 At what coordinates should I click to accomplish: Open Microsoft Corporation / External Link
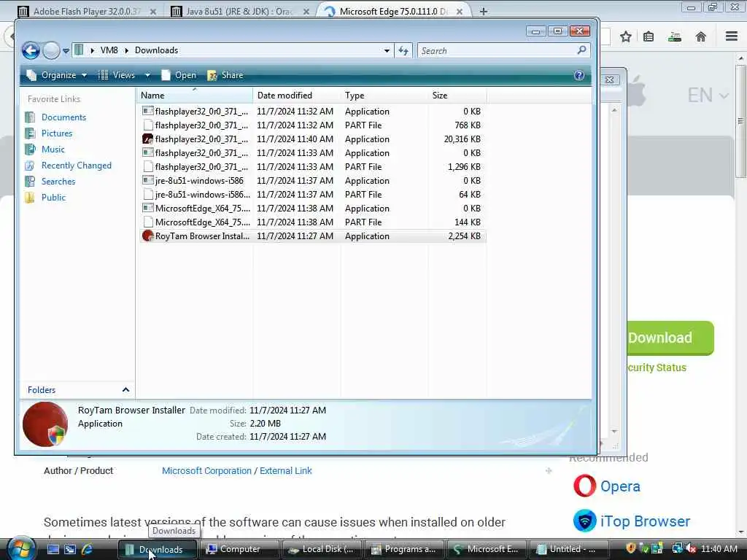tap(237, 470)
